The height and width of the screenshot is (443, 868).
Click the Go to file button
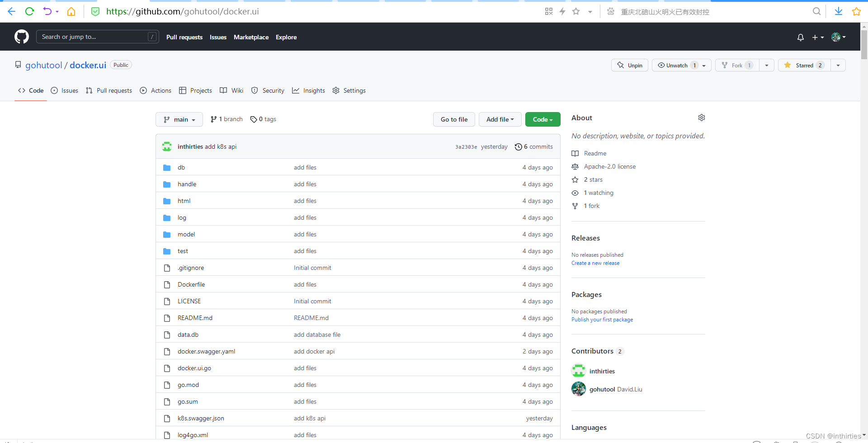tap(454, 119)
